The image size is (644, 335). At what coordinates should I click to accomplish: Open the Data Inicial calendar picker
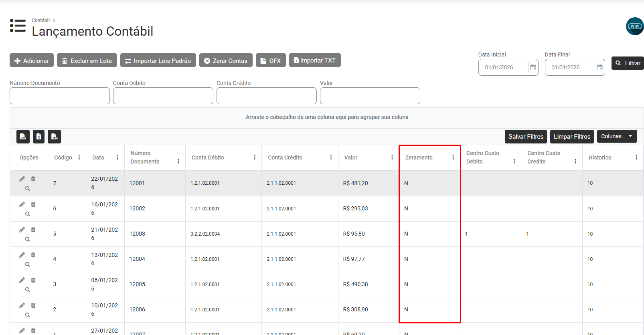click(x=533, y=67)
